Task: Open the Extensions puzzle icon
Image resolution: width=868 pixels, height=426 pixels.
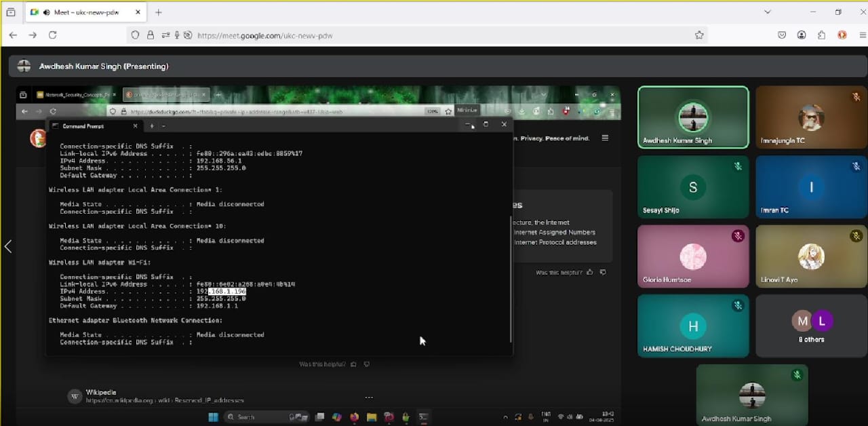Action: (x=821, y=35)
